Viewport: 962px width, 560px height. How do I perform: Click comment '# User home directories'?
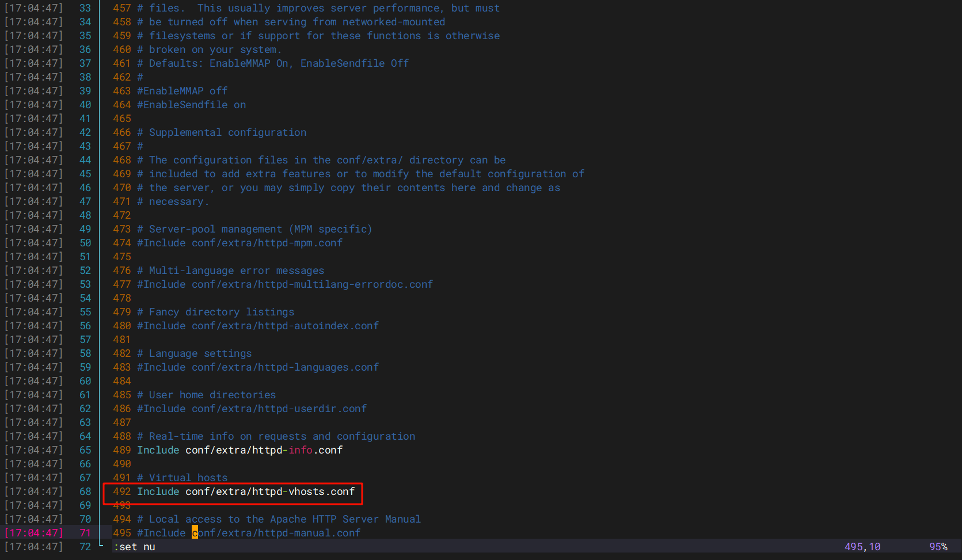(207, 395)
